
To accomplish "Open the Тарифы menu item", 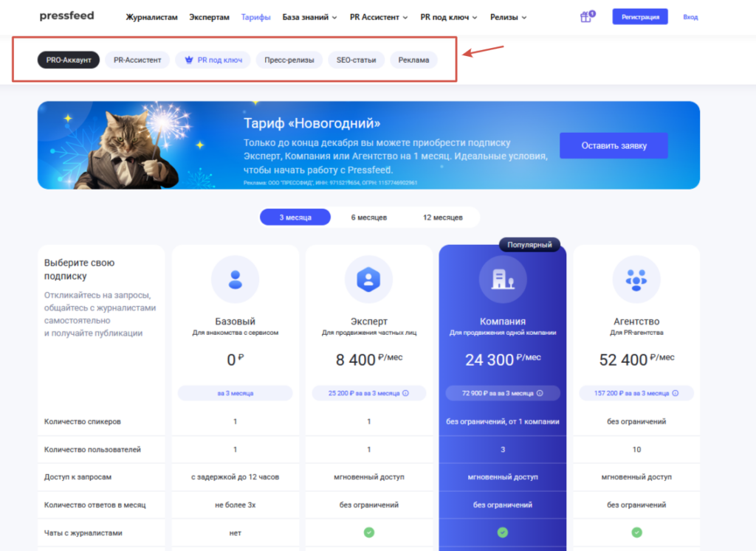I will tap(255, 18).
